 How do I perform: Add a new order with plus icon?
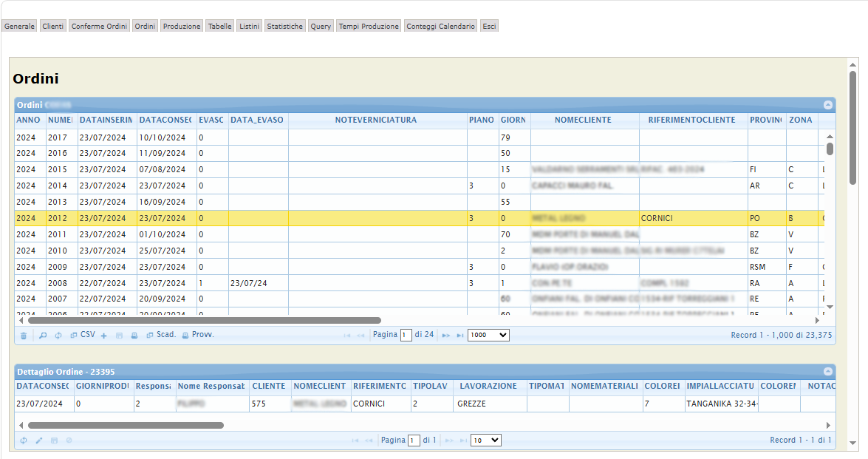point(103,336)
